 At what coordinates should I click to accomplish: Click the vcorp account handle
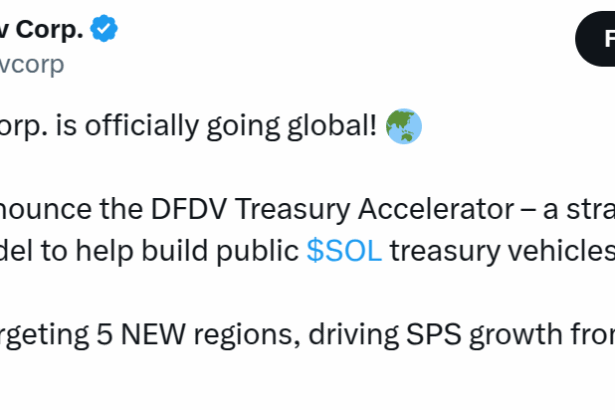pos(32,64)
